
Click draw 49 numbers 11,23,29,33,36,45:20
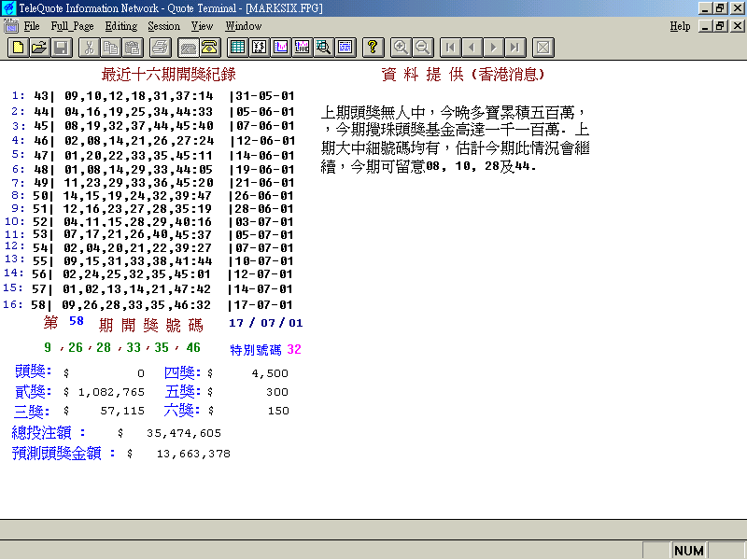(x=138, y=183)
